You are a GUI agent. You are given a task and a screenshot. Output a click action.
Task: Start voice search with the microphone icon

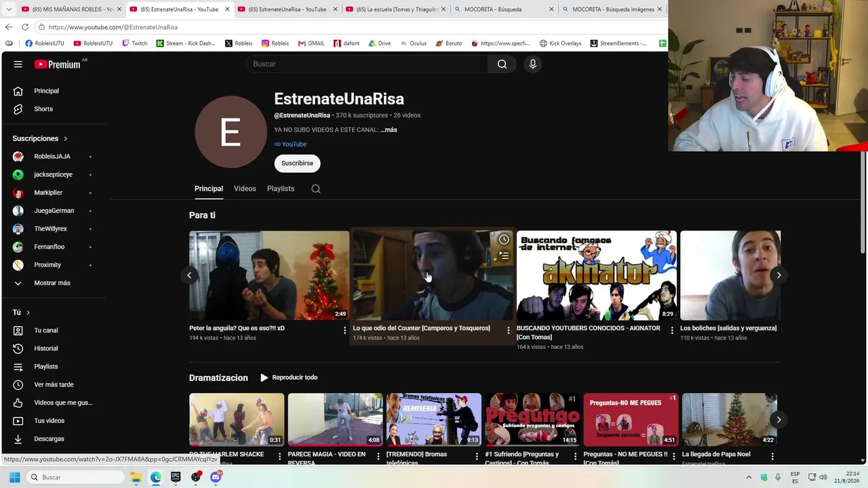533,64
